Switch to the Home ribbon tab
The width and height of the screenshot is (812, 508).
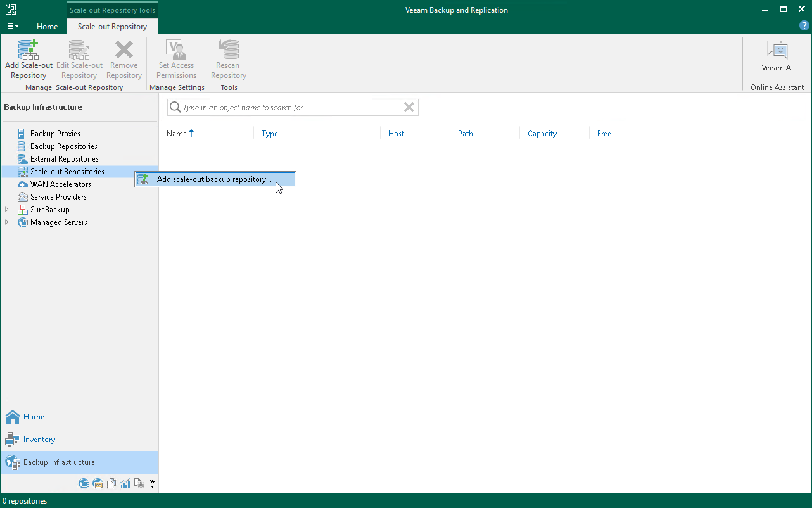pyautogui.click(x=47, y=27)
